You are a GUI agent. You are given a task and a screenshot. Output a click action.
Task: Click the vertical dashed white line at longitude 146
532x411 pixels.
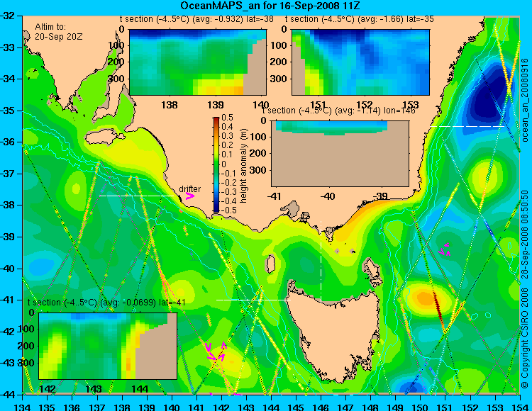pyautogui.click(x=321, y=261)
